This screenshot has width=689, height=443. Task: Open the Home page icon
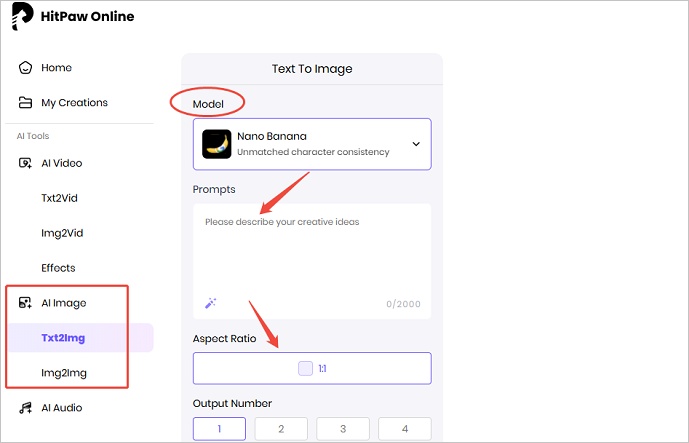tap(26, 68)
